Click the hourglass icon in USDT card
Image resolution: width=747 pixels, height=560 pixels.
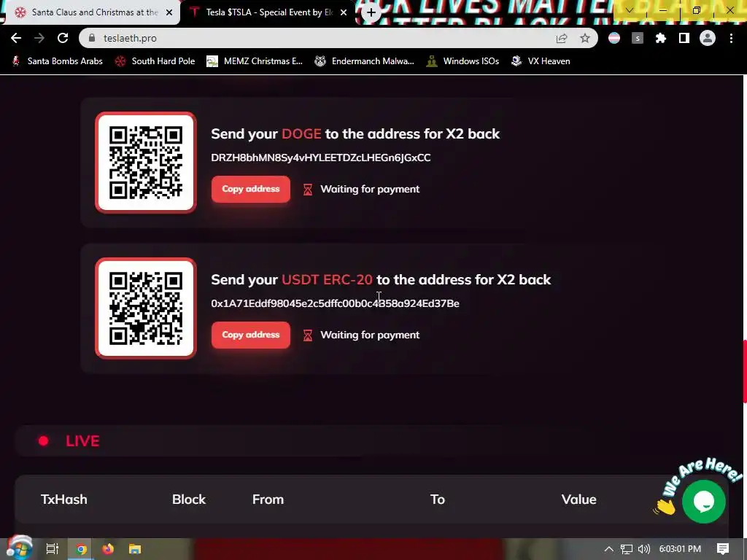point(308,335)
